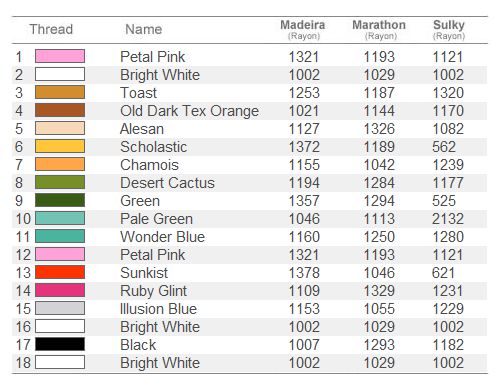This screenshot has height=384, width=500.
Task: Click the Petal Pink swatch in row 1
Action: pyautogui.click(x=60, y=56)
